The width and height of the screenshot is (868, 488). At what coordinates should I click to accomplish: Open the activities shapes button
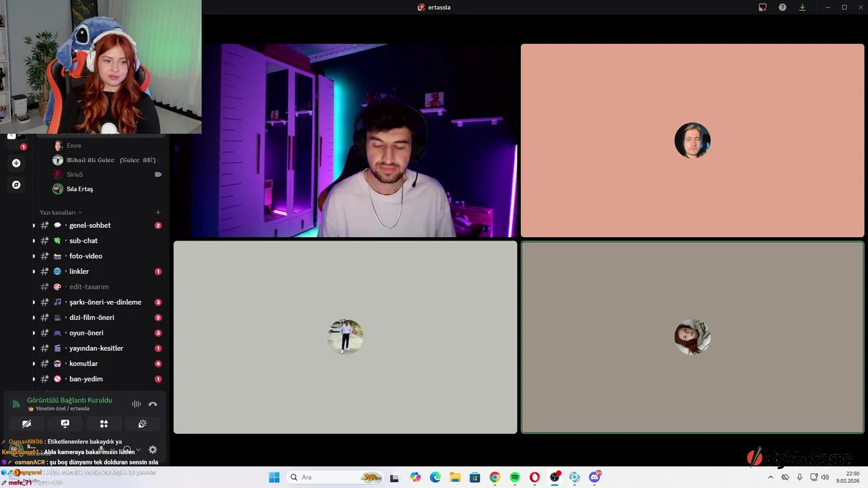104,424
